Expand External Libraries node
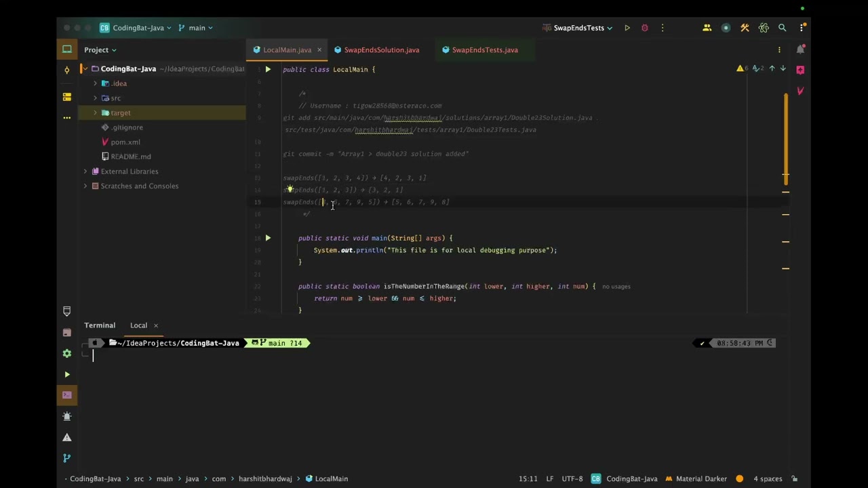Screen dimensions: 868x488 [x=85, y=171]
